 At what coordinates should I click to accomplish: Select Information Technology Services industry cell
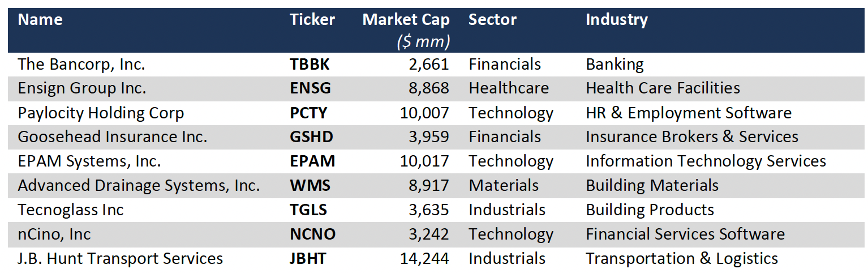706,161
